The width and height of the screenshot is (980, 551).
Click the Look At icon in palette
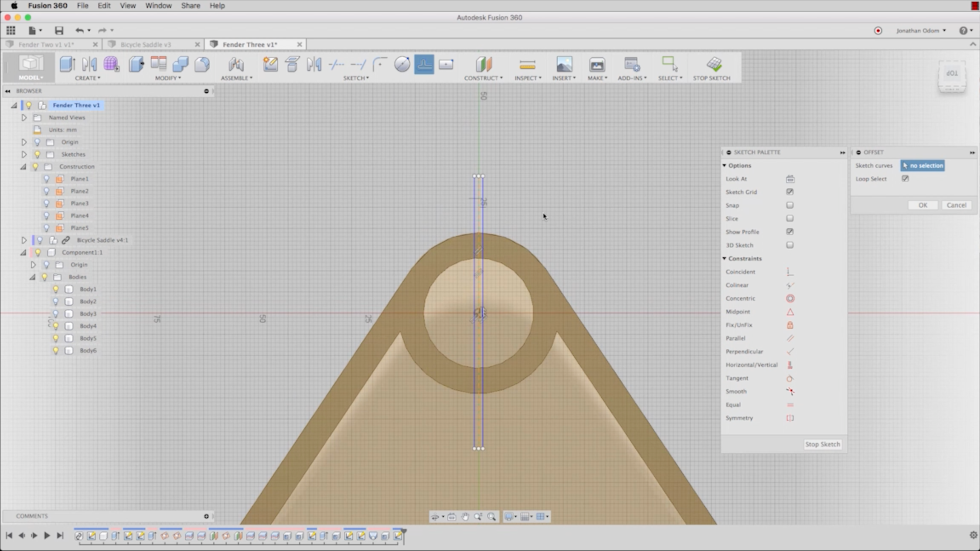click(790, 179)
